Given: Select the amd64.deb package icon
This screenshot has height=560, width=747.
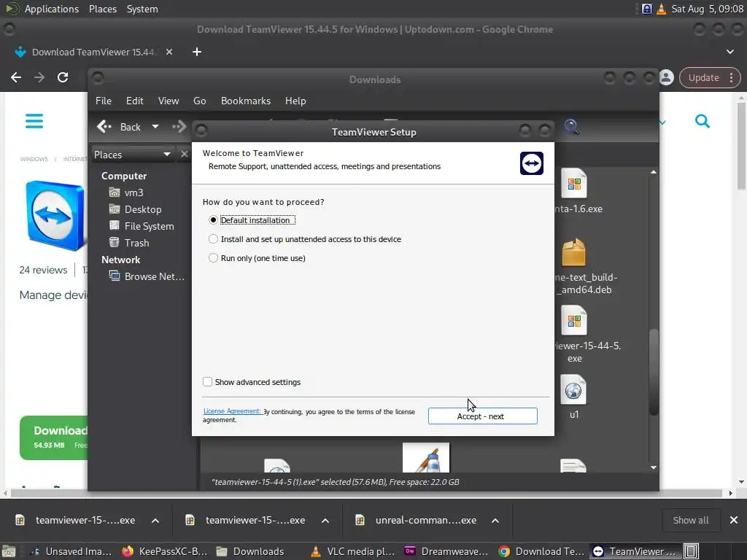Looking at the screenshot, I should (x=573, y=252).
